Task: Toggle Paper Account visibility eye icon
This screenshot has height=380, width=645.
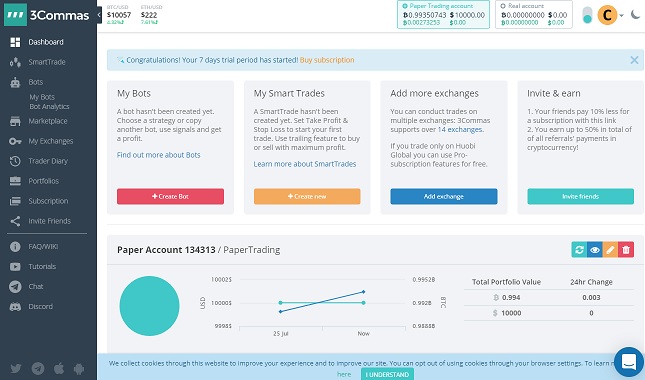Action: 595,250
